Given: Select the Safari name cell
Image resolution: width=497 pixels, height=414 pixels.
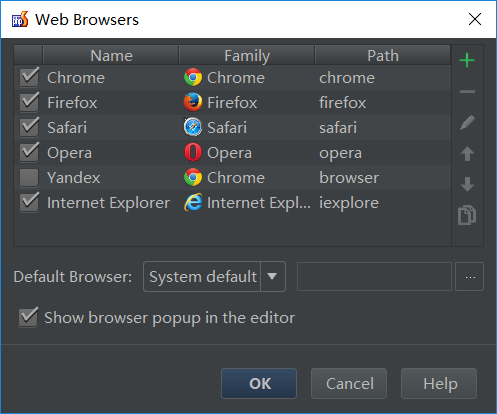Looking at the screenshot, I should [x=111, y=127].
